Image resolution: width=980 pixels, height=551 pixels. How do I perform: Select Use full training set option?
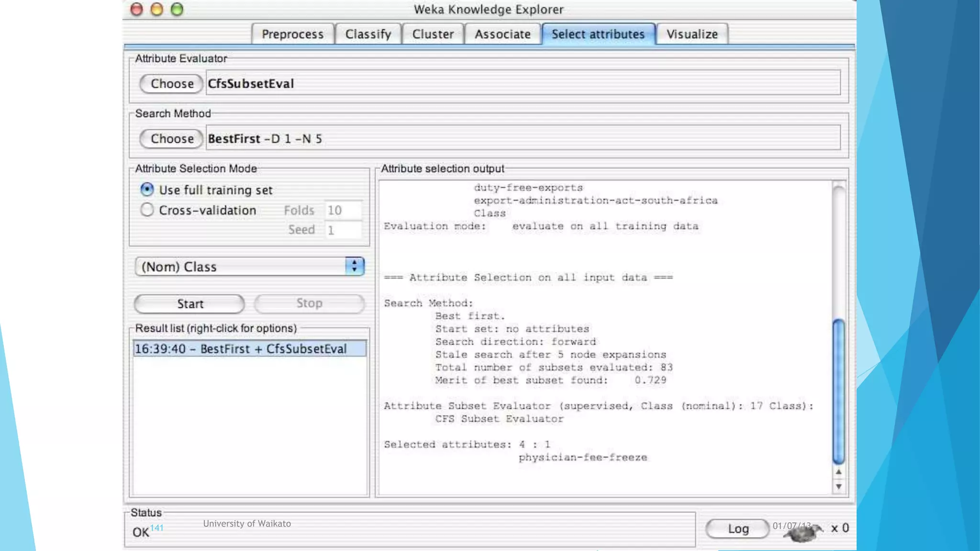pyautogui.click(x=147, y=190)
